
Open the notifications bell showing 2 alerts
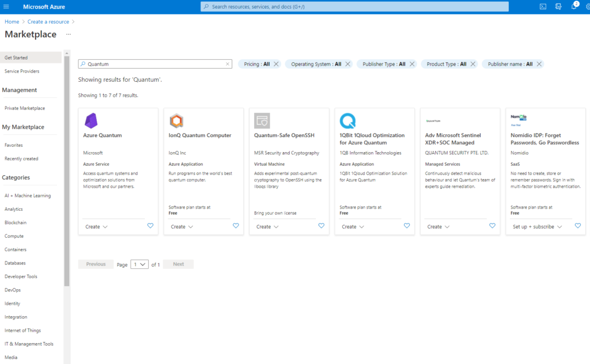coord(574,6)
